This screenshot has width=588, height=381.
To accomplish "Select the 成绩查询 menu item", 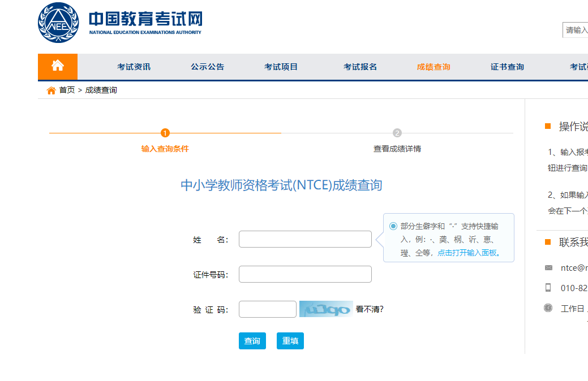I will pyautogui.click(x=434, y=67).
